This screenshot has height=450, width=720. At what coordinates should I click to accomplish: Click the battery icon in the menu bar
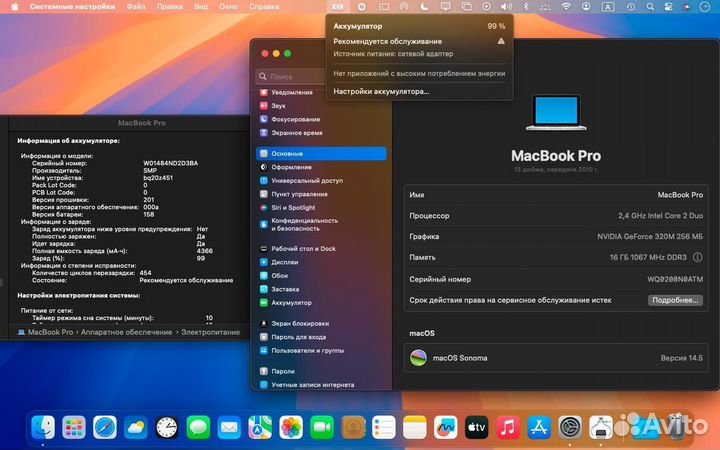click(338, 6)
